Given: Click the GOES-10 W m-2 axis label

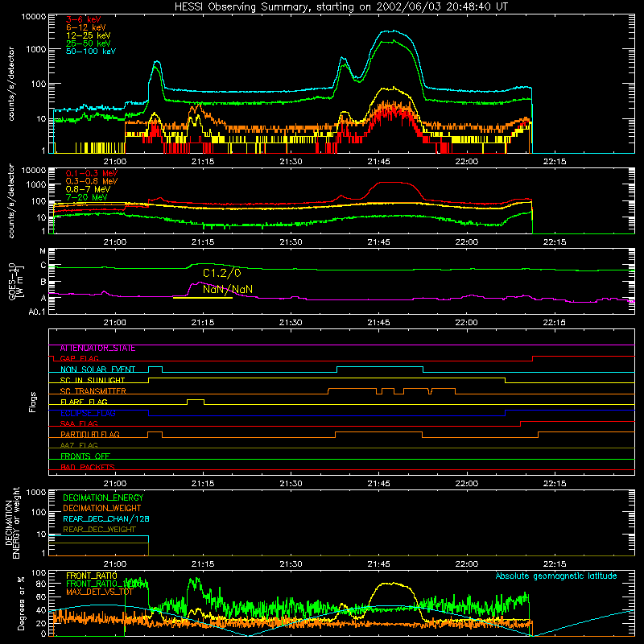Looking at the screenshot, I should coord(16,281).
